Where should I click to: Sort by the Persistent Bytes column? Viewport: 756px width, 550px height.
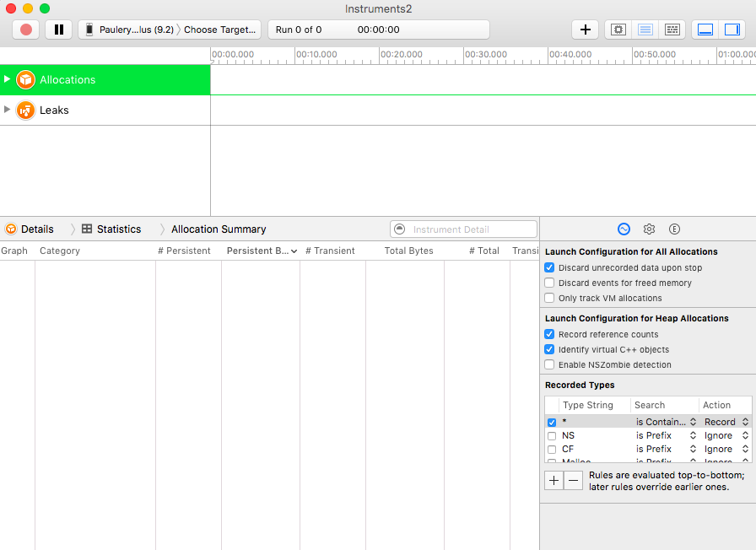pos(261,251)
